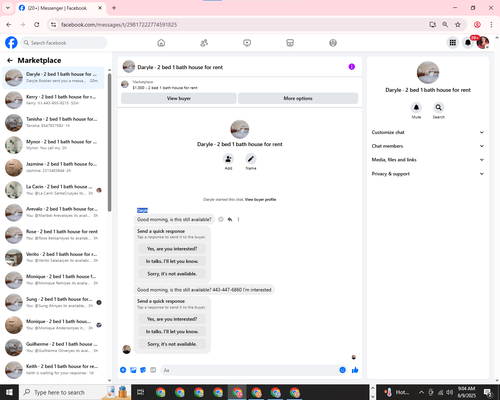
Task: Open La Carin conversation in list
Action: point(53,190)
